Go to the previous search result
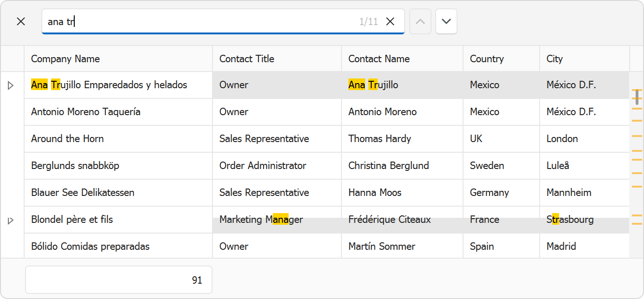Viewport: 644px width, 299px height. point(420,21)
